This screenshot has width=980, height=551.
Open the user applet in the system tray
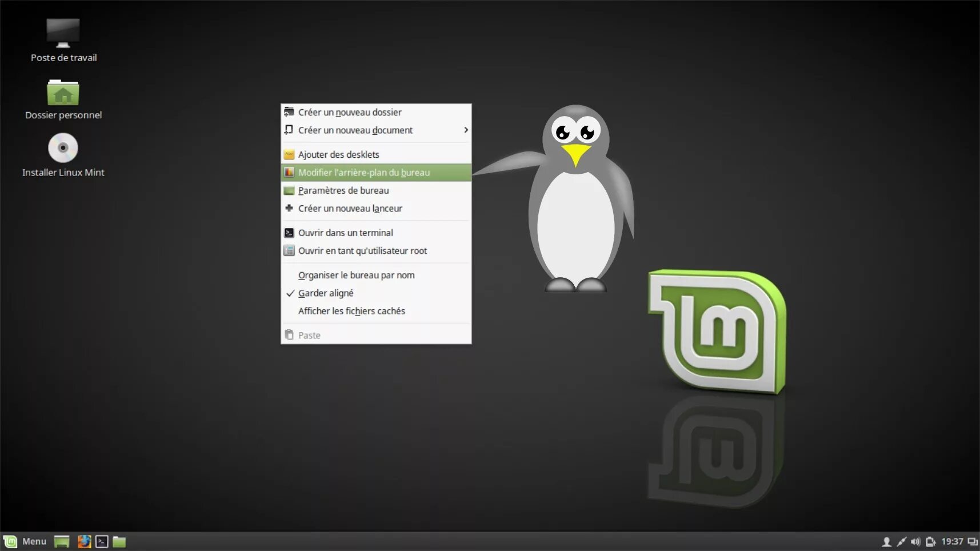[x=886, y=541]
